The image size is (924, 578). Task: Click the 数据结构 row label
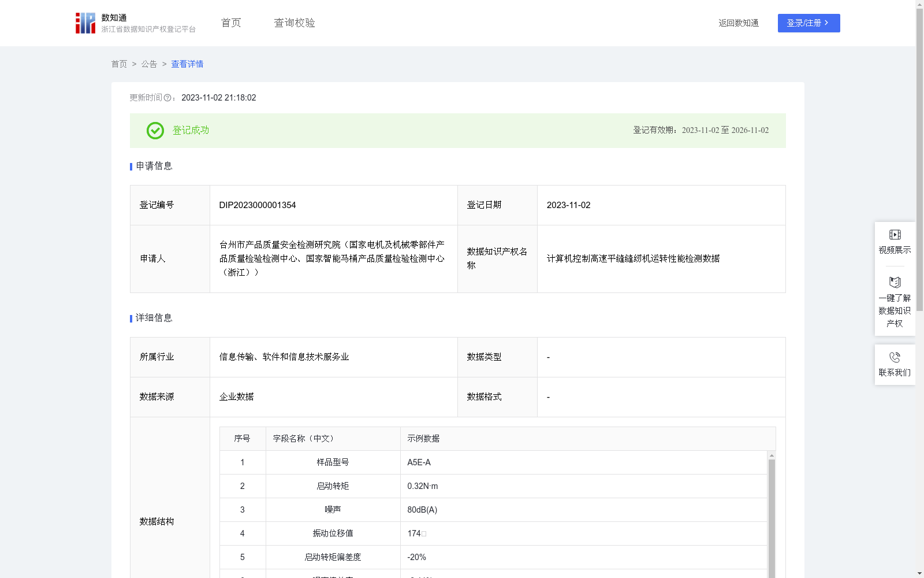(157, 522)
